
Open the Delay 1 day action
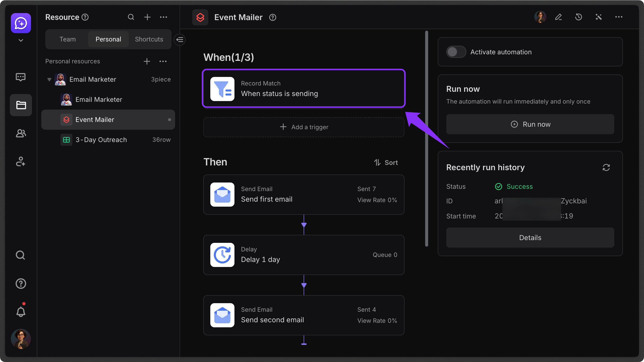click(304, 255)
